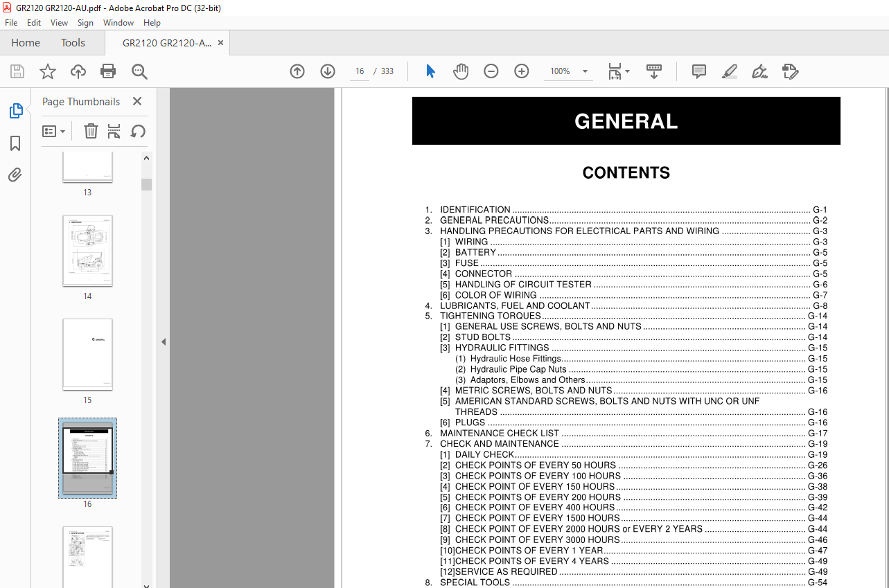This screenshot has height=588, width=889.
Task: Select the GR2120 GR2120-A... document tab
Action: [167, 43]
